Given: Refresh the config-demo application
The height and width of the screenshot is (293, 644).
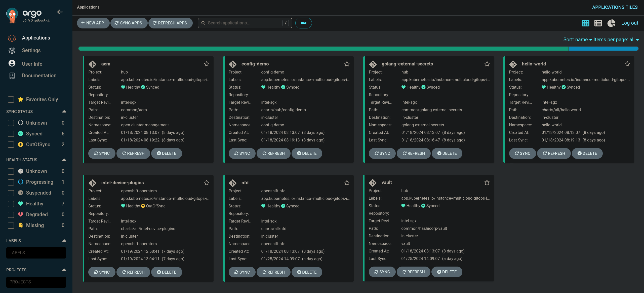Looking at the screenshot, I should point(273,153).
